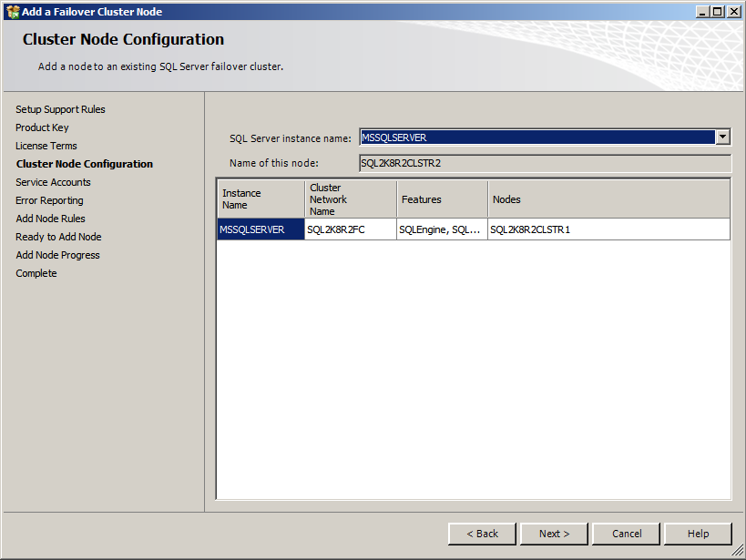Jump to Service Accounts step

click(x=53, y=182)
